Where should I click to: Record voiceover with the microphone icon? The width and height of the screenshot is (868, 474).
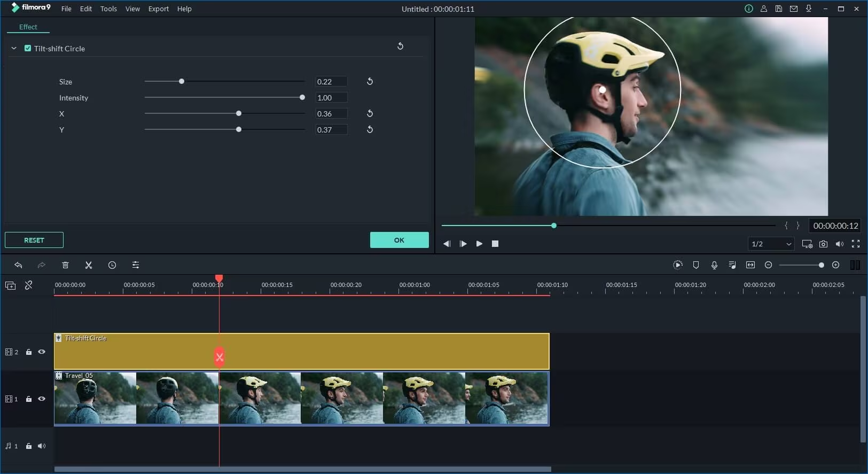coord(714,265)
